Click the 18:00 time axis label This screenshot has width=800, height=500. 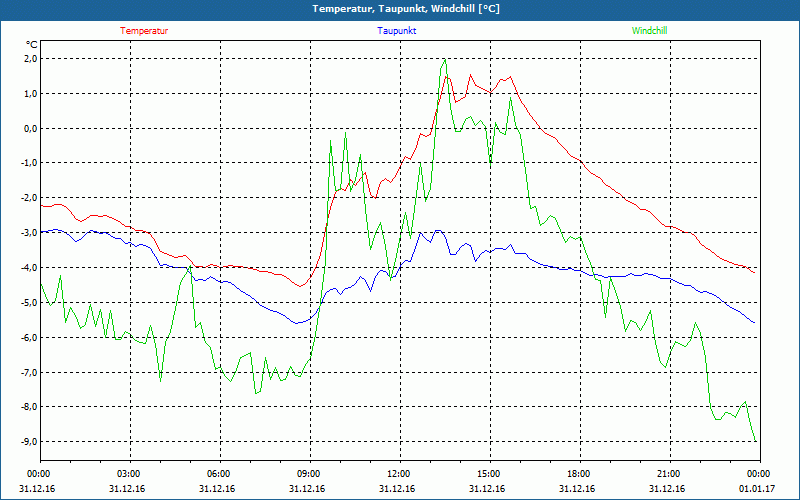click(578, 473)
